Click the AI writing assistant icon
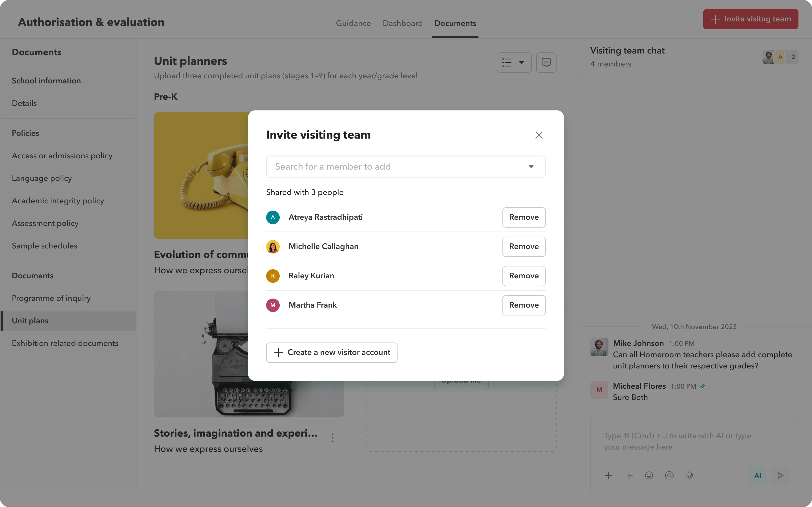 758,475
